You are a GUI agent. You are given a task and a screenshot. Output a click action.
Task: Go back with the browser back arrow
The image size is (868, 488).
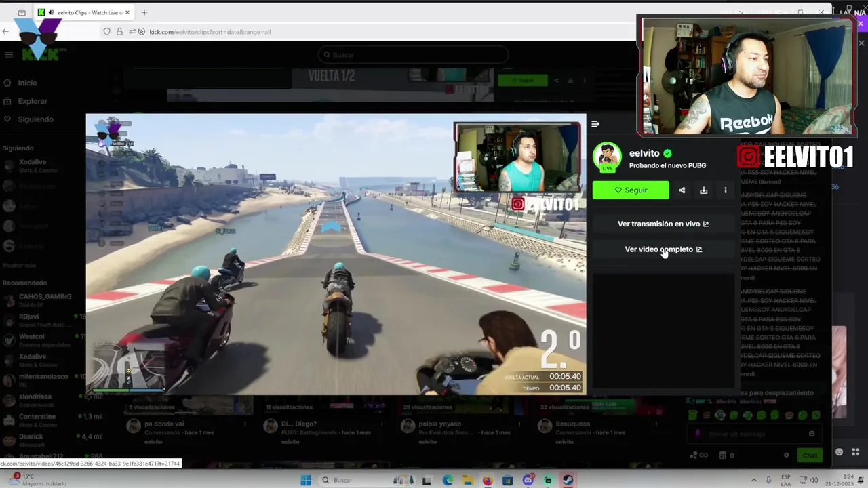coord(5,31)
